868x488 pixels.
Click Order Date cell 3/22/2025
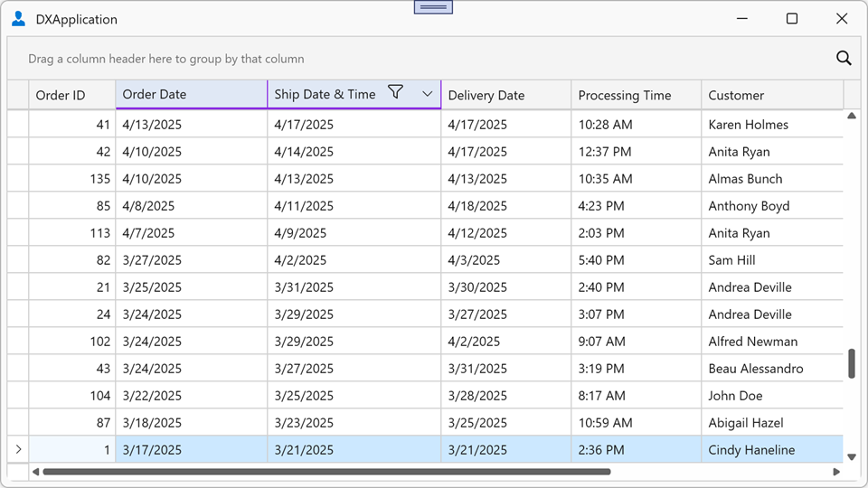pos(192,396)
